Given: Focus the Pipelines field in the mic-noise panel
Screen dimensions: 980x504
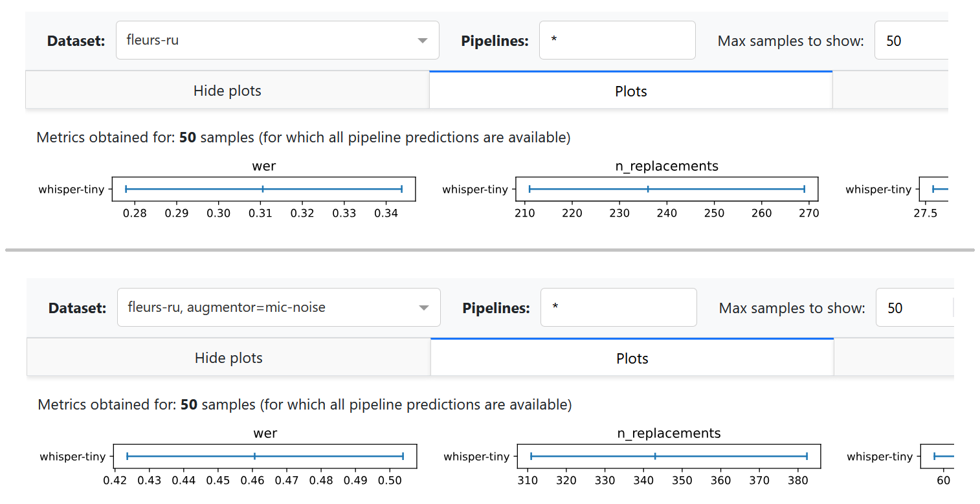Looking at the screenshot, I should (x=618, y=307).
